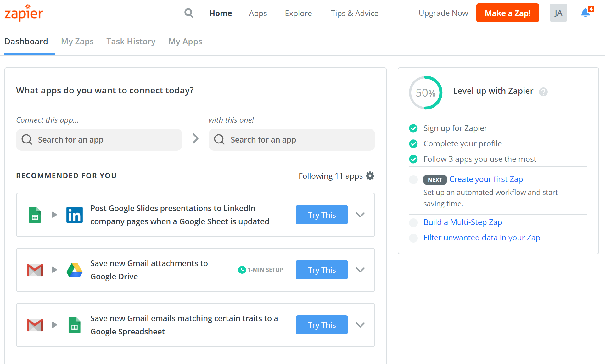Open the search magnifier in top navigation
605x364 pixels.
(189, 13)
